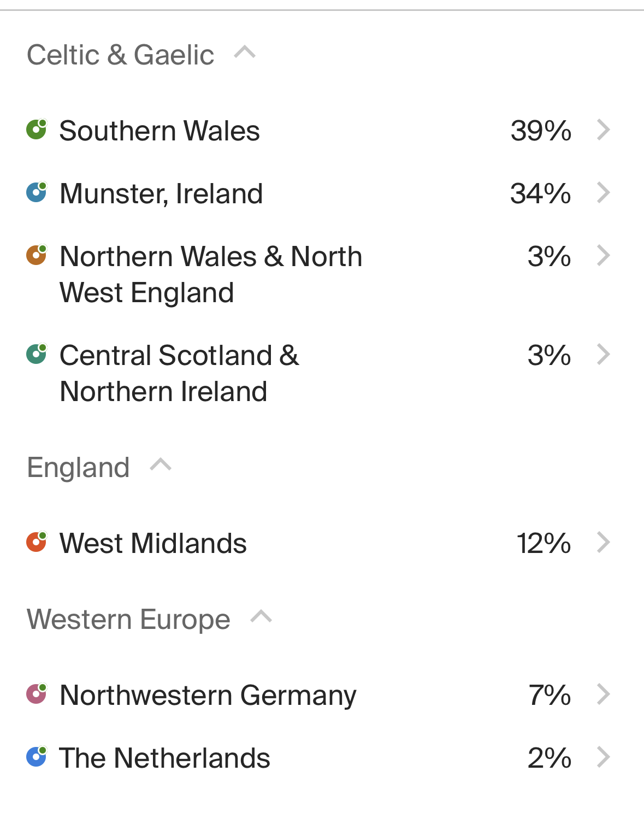Open the Netherlands details arrow
The width and height of the screenshot is (644, 830).
point(603,757)
